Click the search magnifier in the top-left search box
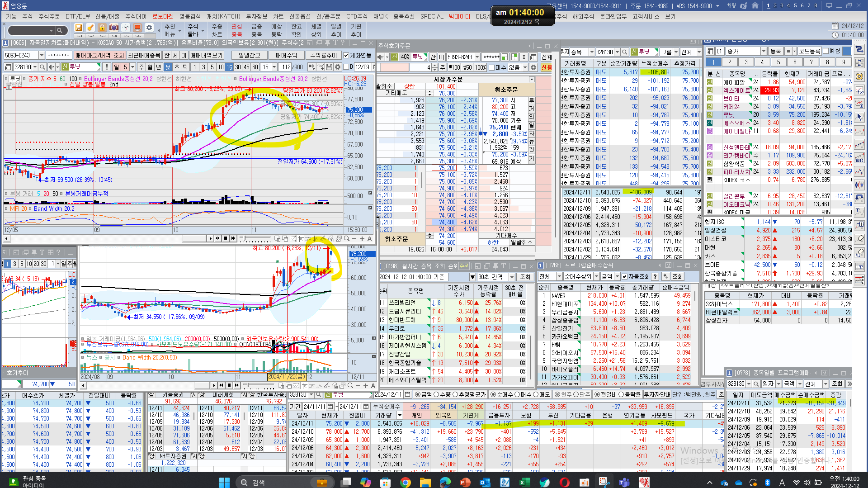The image size is (868, 488). click(59, 31)
